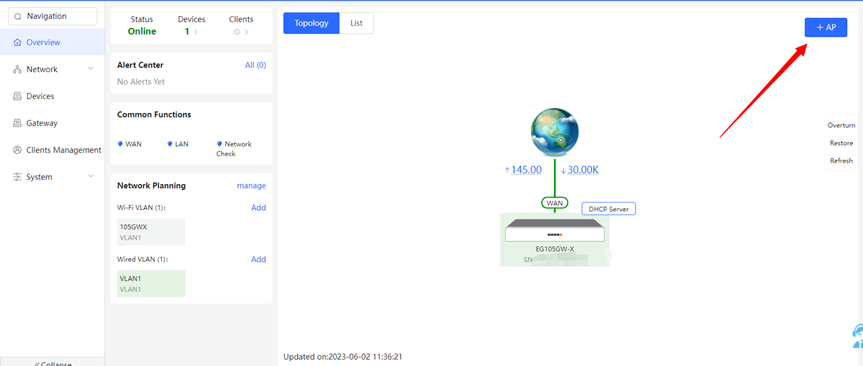Open the WAN common function shortcut
863x366 pixels.
click(130, 144)
